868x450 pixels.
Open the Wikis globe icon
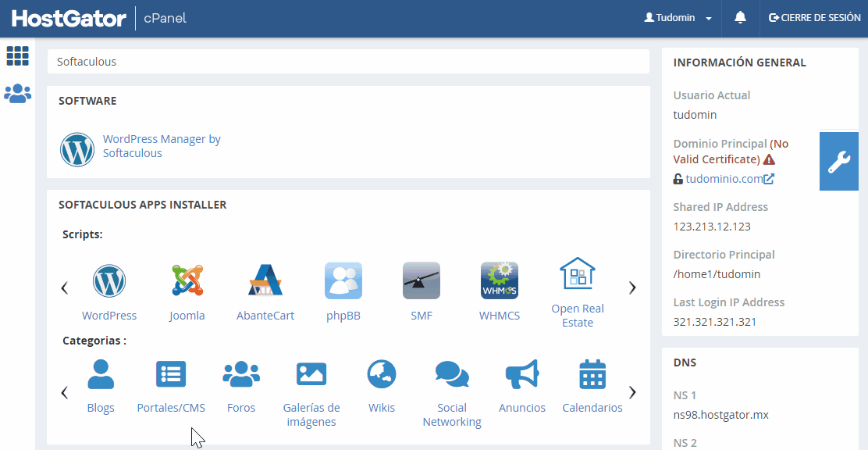tap(382, 374)
